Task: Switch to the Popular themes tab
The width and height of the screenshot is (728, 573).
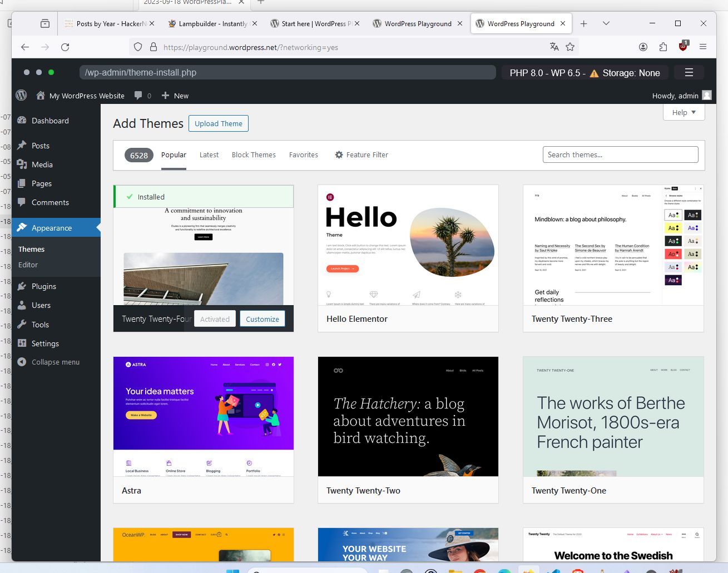Action: (x=174, y=155)
